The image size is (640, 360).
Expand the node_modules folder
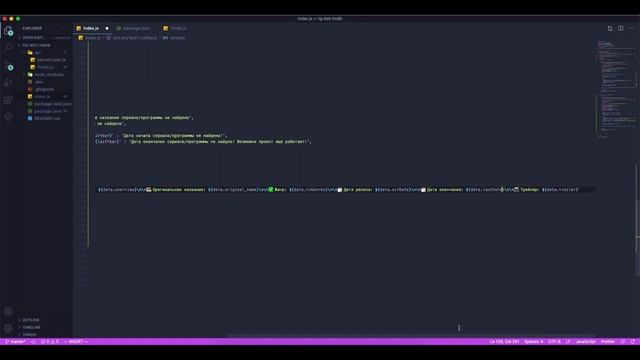(x=46, y=75)
